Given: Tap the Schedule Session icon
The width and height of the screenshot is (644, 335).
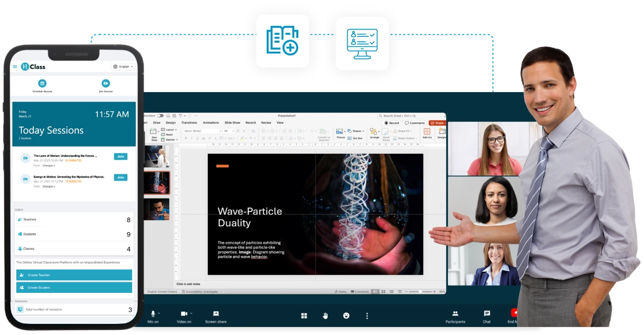Looking at the screenshot, I should click(42, 83).
